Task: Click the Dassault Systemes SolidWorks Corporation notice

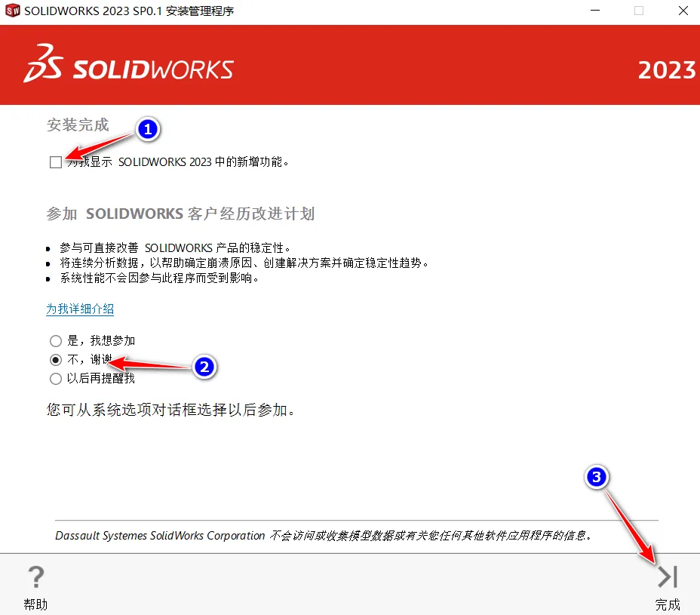Action: pyautogui.click(x=324, y=535)
